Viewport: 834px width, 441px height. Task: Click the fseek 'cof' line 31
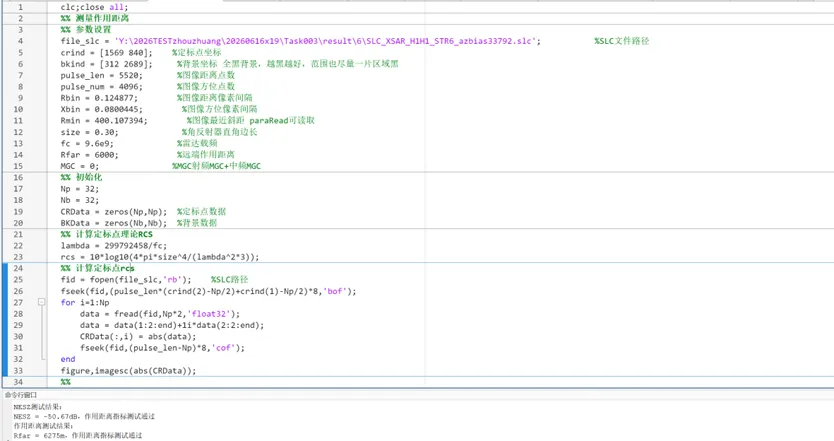[x=162, y=348]
